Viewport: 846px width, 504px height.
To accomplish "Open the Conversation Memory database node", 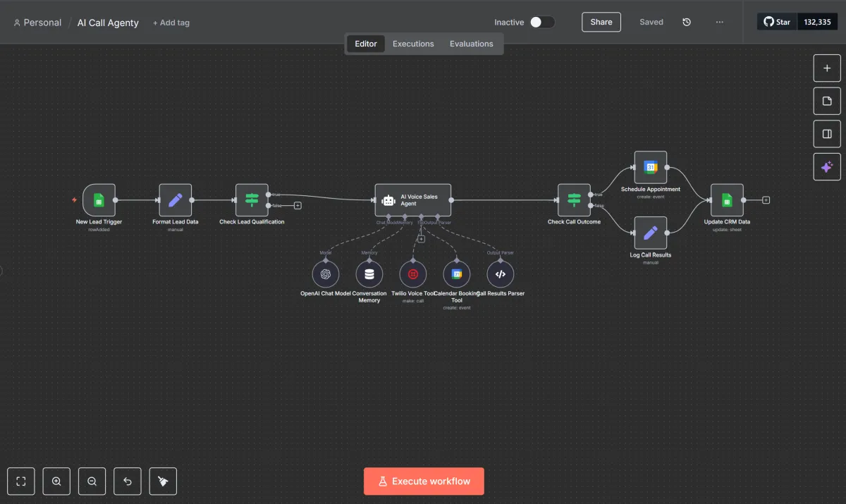I will [369, 274].
